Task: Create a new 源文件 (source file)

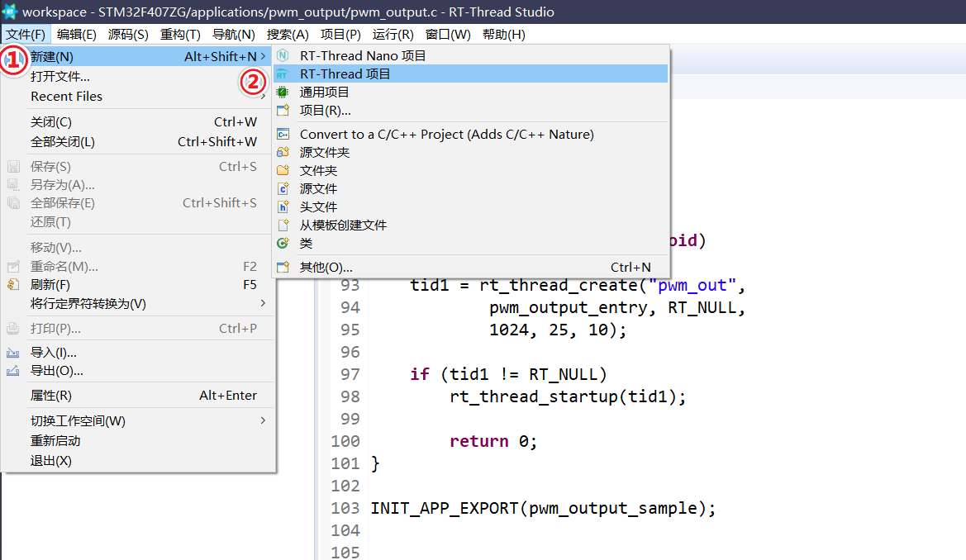Action: point(318,188)
